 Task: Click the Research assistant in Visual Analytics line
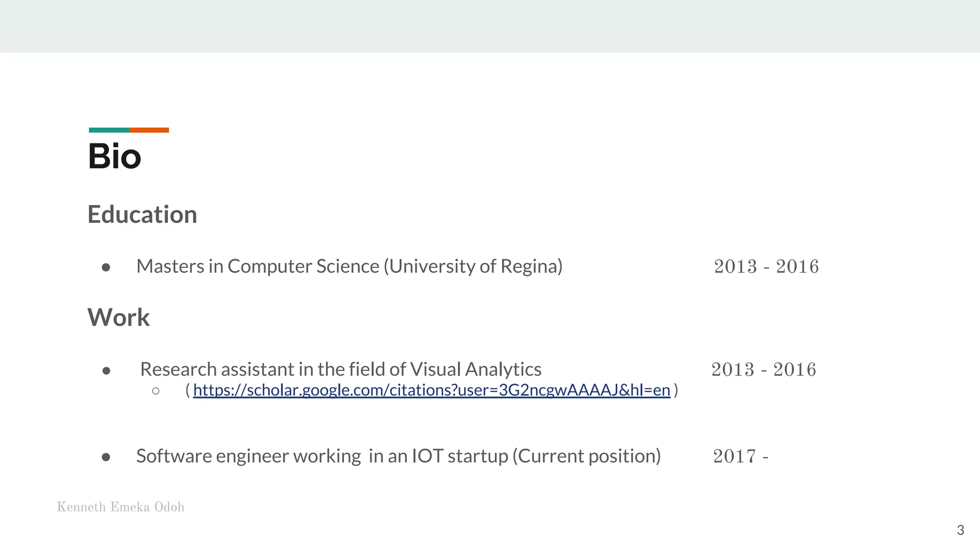tap(341, 369)
